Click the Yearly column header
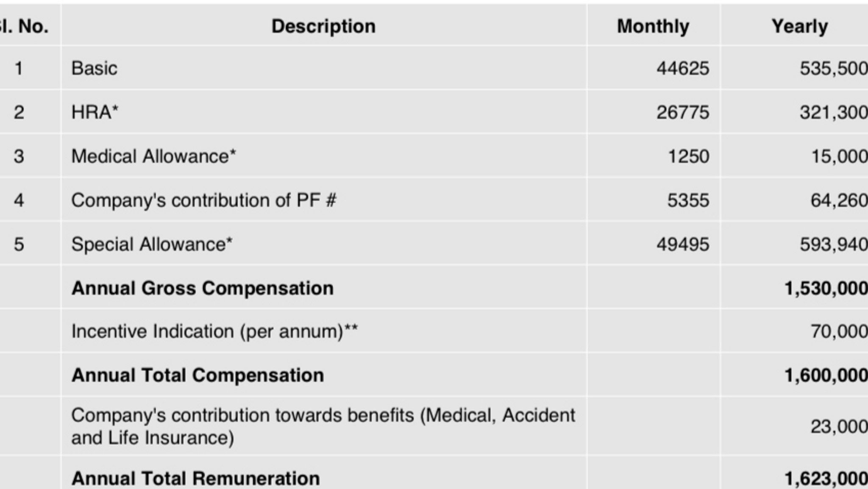Viewport: 868px width, 489px height. pyautogui.click(x=799, y=26)
